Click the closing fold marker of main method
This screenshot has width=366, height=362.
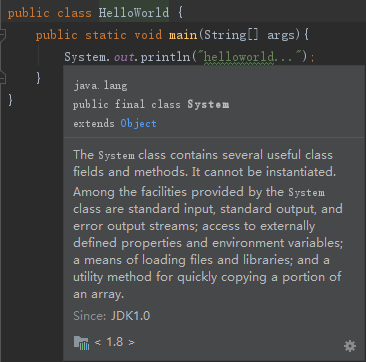coord(3,78)
